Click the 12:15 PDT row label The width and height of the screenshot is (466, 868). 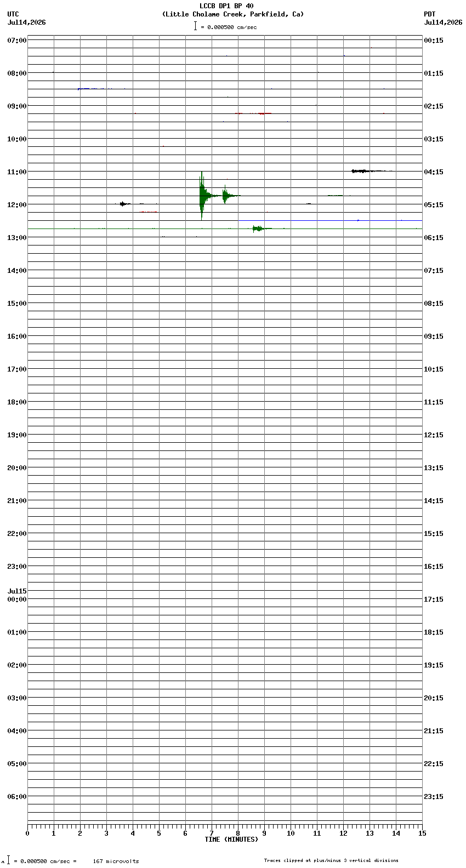[434, 435]
